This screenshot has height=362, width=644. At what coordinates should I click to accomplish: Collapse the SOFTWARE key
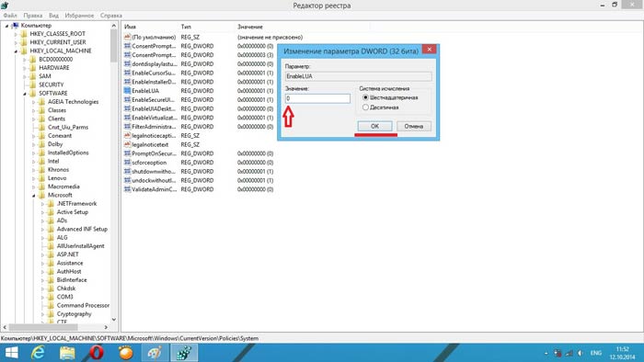tap(25, 94)
